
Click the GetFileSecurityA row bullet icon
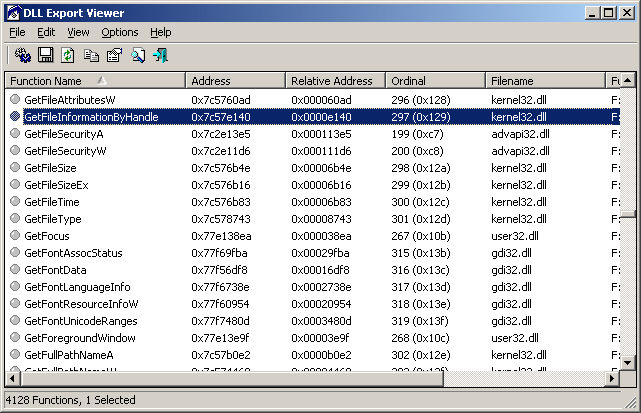14,133
